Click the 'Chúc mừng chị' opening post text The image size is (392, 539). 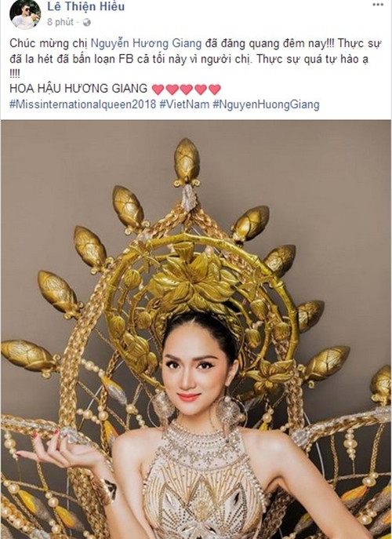coord(49,44)
